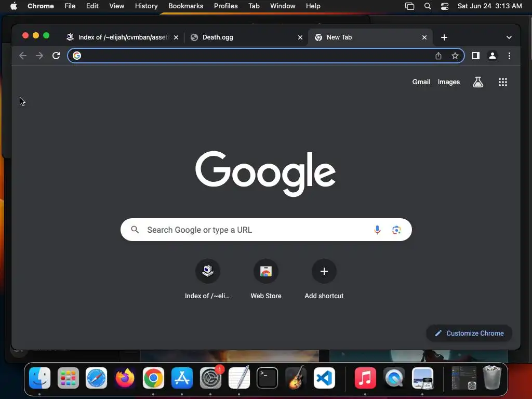
Task: Open the Window menu
Action: pos(283,6)
